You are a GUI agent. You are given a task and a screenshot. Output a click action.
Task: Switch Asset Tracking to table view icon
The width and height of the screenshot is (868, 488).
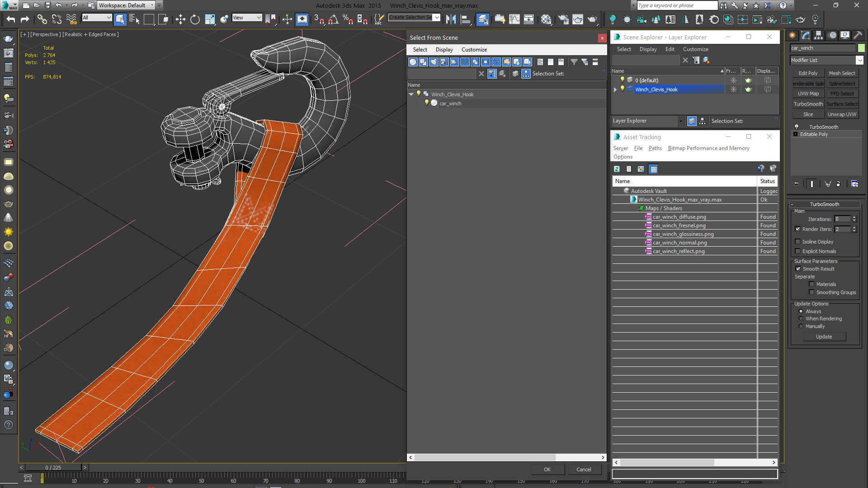653,169
